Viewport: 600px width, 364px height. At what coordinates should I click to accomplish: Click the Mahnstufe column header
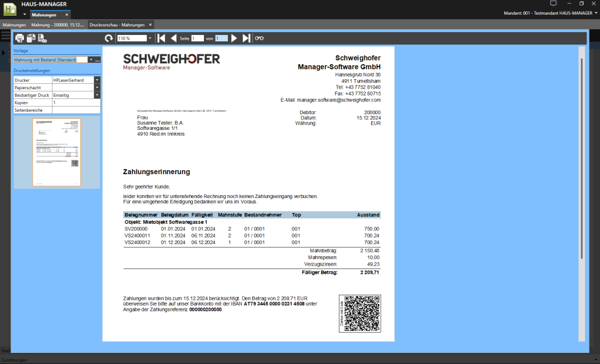point(230,215)
